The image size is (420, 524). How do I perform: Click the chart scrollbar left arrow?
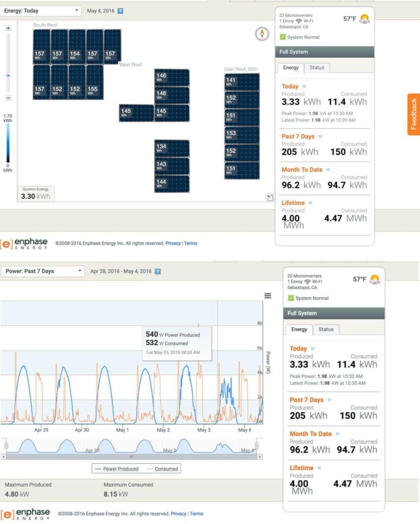click(4, 456)
